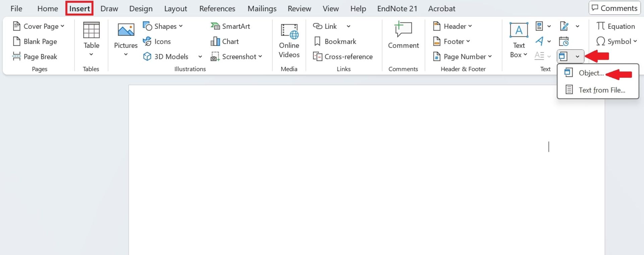
Task: Switch to the Review tab
Action: (x=300, y=9)
